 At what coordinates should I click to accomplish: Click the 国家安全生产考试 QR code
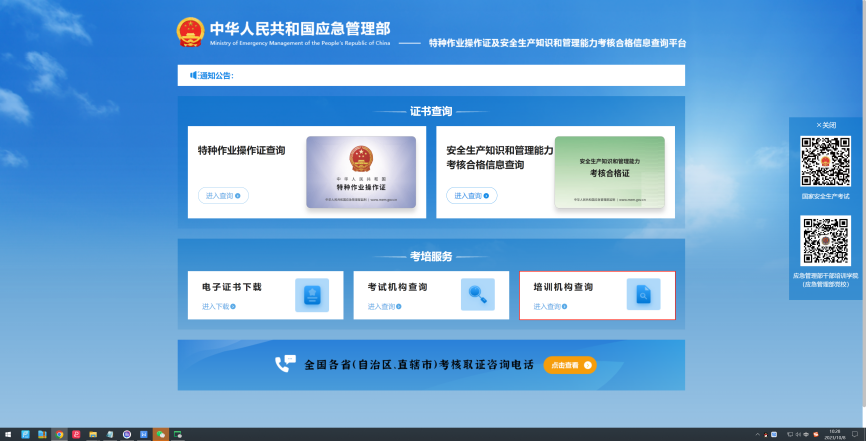825,161
